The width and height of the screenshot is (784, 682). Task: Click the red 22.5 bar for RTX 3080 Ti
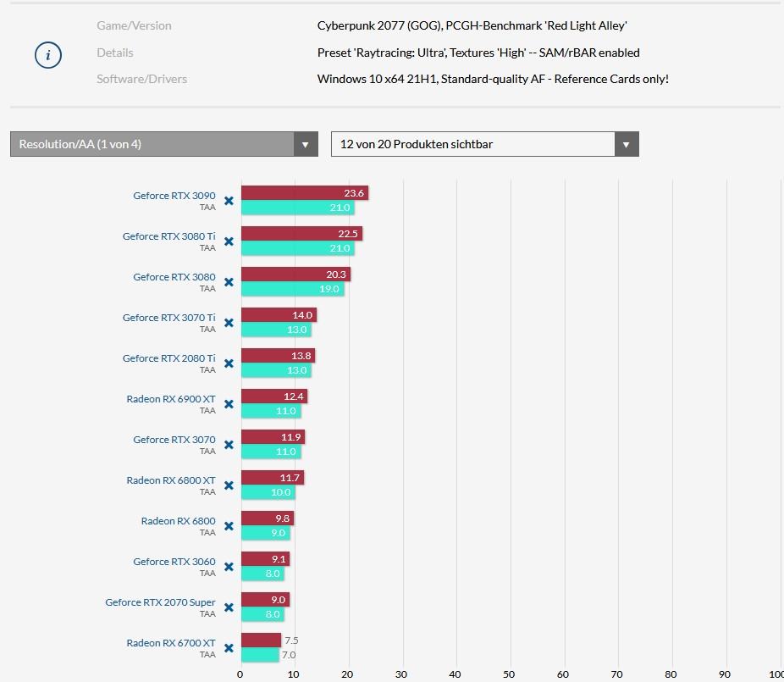301,234
